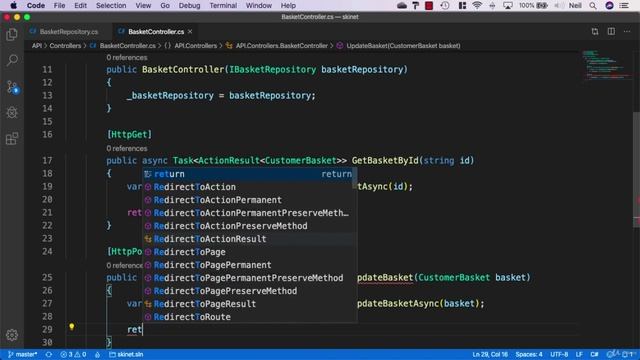Change file encoding UTF-8
The height and width of the screenshot is (360, 640).
click(x=559, y=354)
